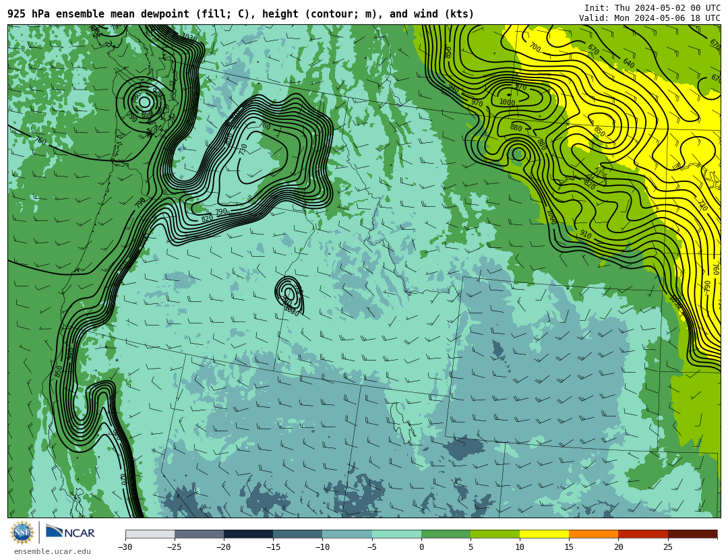The width and height of the screenshot is (728, 560).
Task: Pick the green 0 to 5 colorbar segment
Action: (x=446, y=534)
